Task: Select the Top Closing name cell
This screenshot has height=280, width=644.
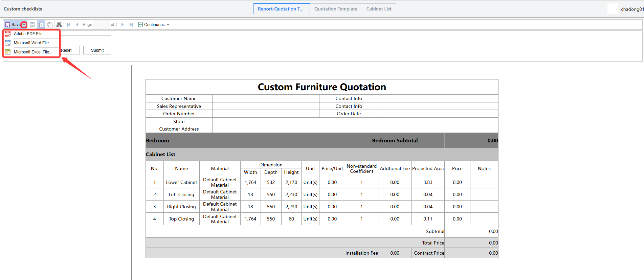Action: click(181, 219)
